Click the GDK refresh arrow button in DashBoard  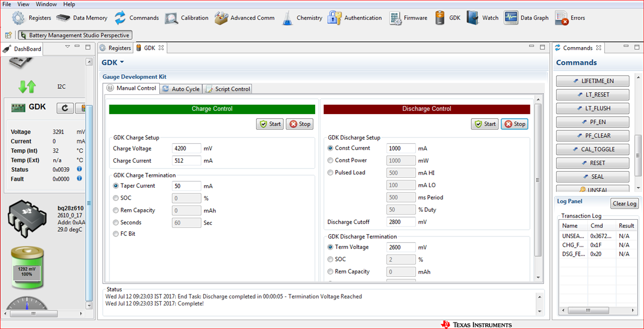65,108
